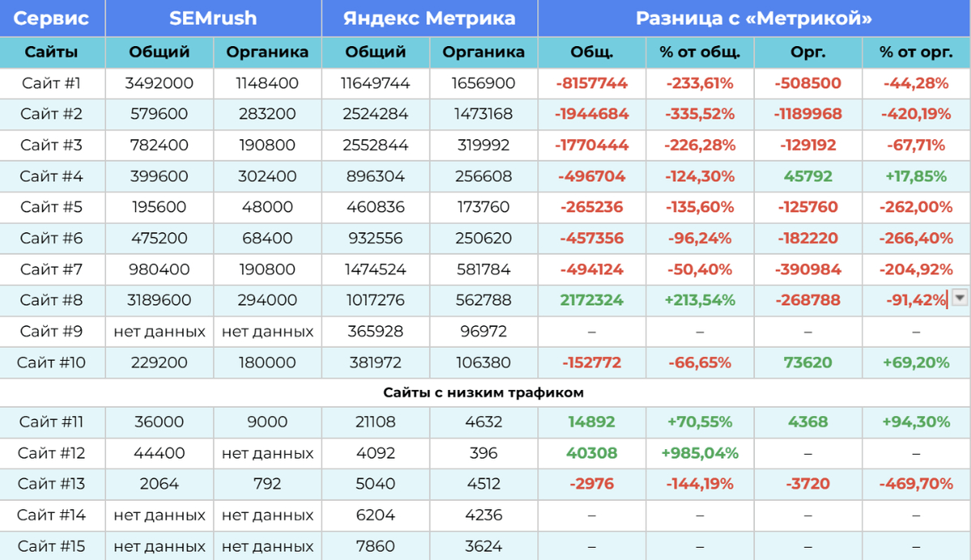Select the Сайты с низким трафиком divider row

pyautogui.click(x=484, y=392)
